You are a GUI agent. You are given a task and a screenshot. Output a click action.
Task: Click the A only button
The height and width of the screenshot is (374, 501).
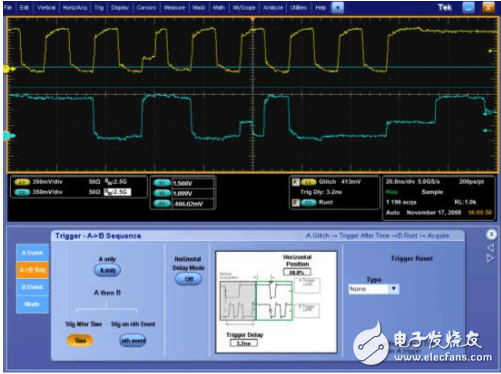pos(107,270)
